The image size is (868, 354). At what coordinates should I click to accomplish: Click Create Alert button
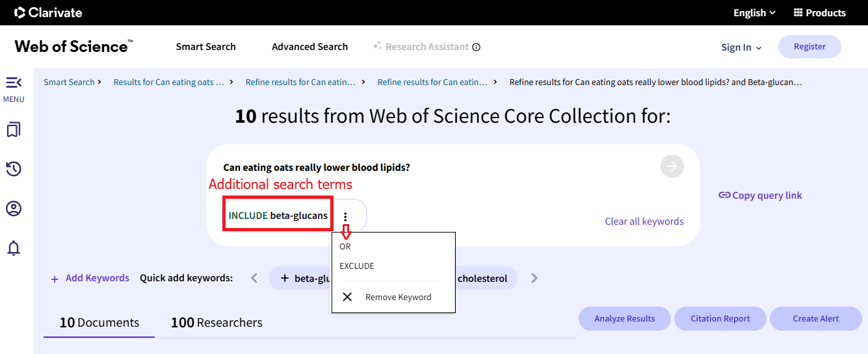pyautogui.click(x=815, y=318)
